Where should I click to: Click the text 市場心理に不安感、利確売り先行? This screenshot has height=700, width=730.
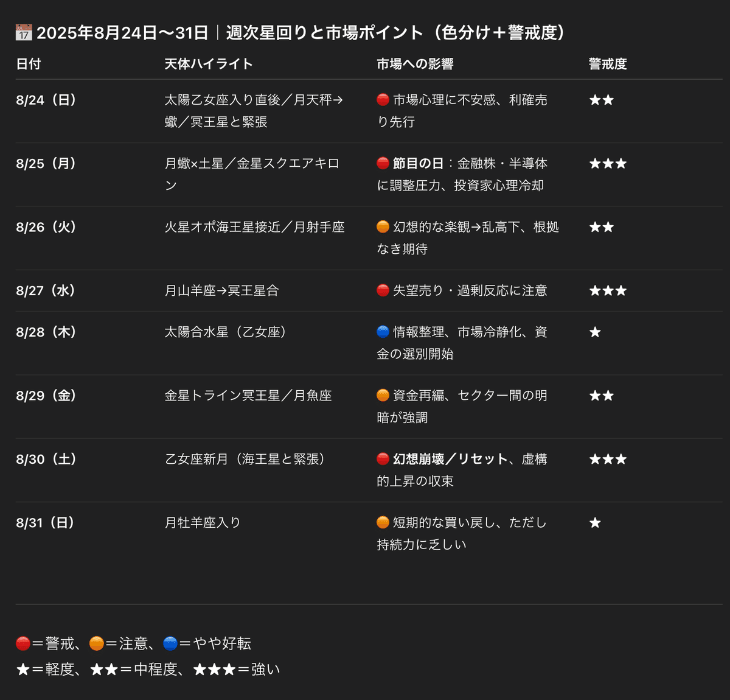pos(462,111)
